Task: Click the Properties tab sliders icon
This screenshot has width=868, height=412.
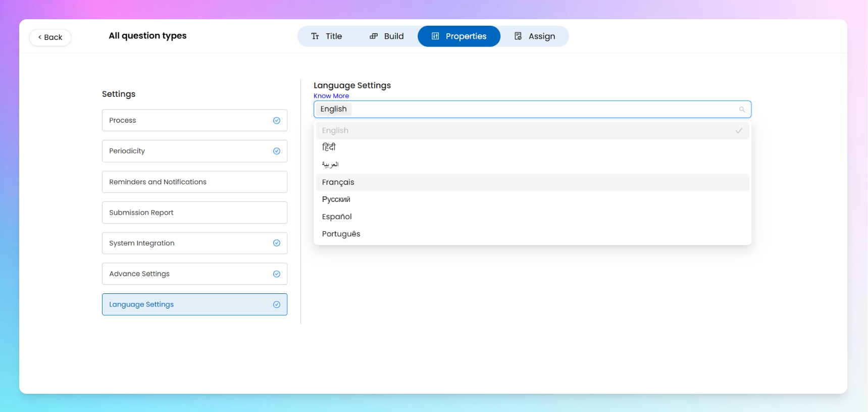Action: point(435,36)
